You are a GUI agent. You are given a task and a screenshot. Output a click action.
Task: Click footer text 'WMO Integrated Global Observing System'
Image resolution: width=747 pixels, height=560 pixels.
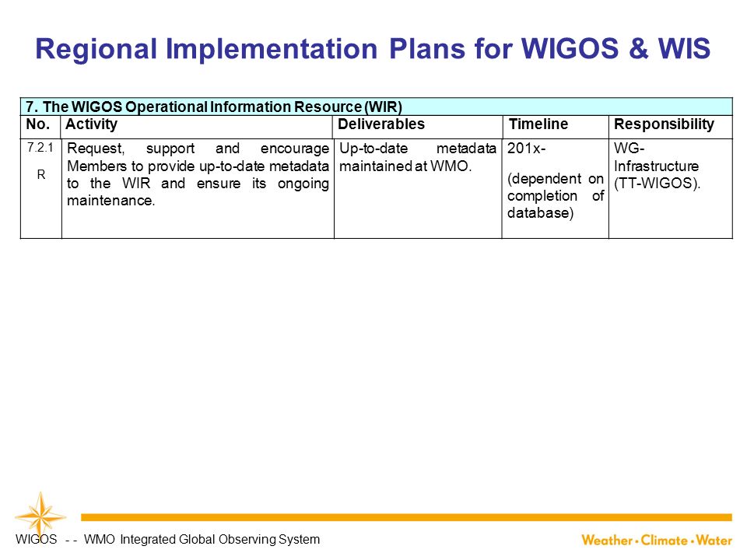[202, 540]
